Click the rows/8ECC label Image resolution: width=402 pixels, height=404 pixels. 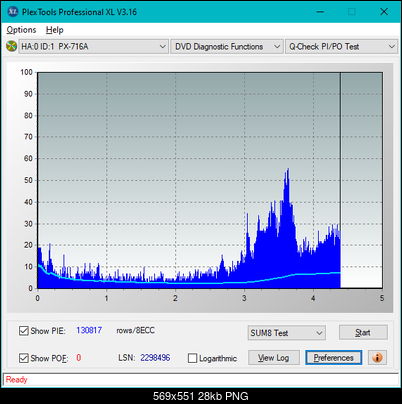click(x=135, y=330)
